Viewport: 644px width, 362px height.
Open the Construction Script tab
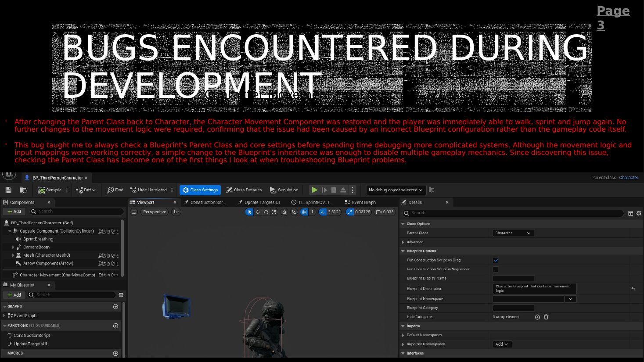click(205, 202)
